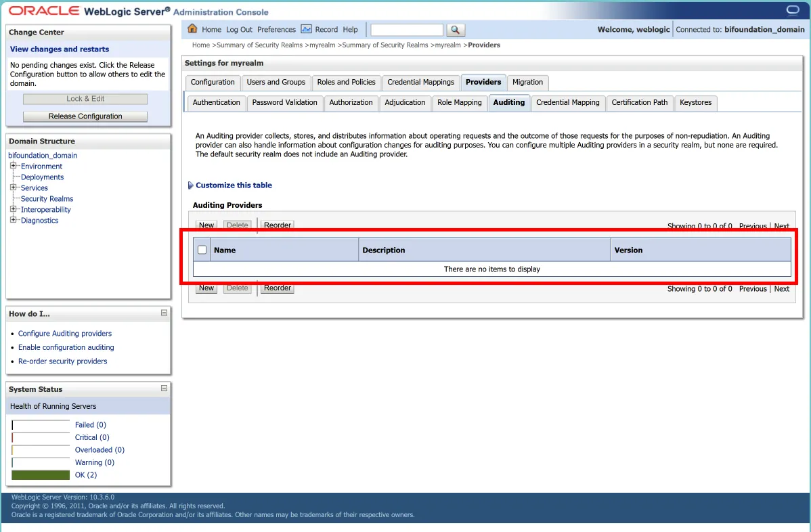Screen dimensions: 811x532
Task: Switch to Authorization subtab
Action: point(351,103)
